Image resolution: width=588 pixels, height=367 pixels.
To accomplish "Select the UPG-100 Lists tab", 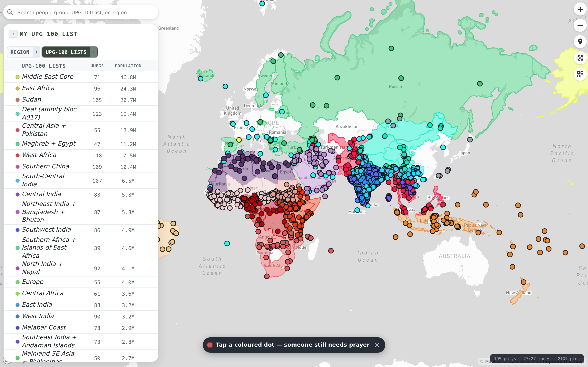I will click(x=66, y=52).
